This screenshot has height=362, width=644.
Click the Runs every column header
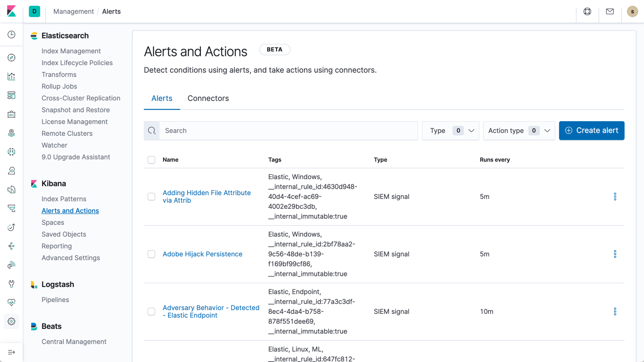click(495, 160)
